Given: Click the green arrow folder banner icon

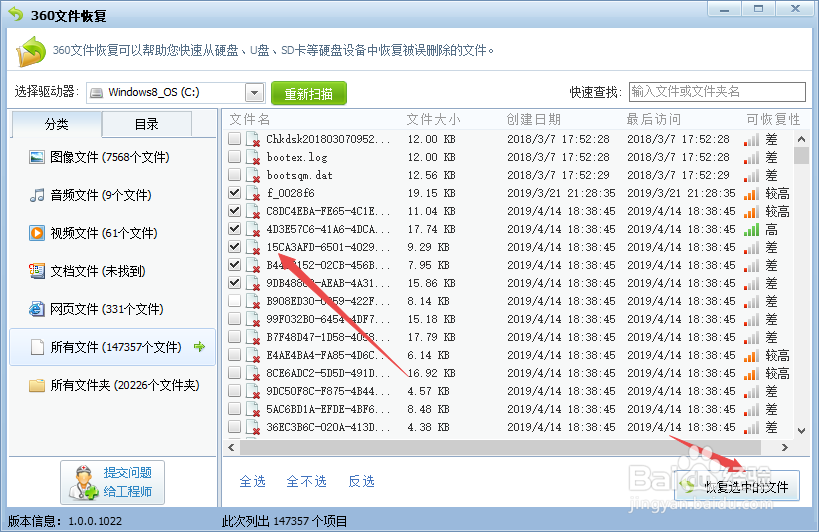Looking at the screenshot, I should point(30,51).
